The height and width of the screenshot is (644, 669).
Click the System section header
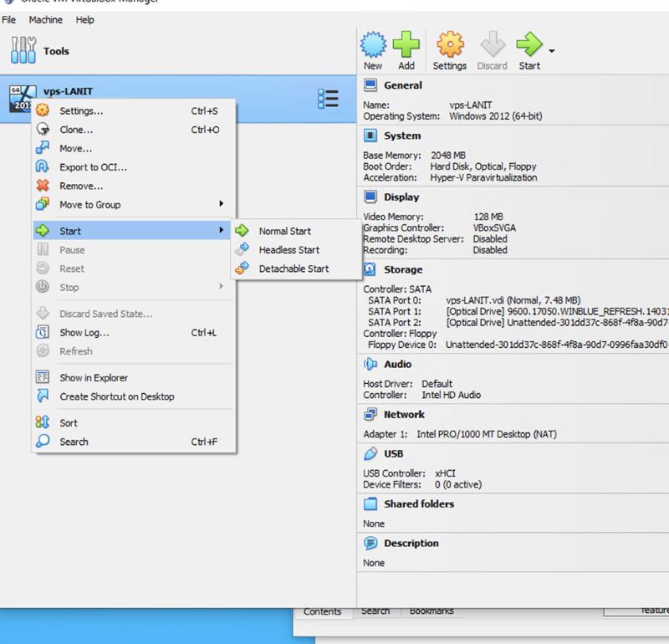(x=402, y=135)
